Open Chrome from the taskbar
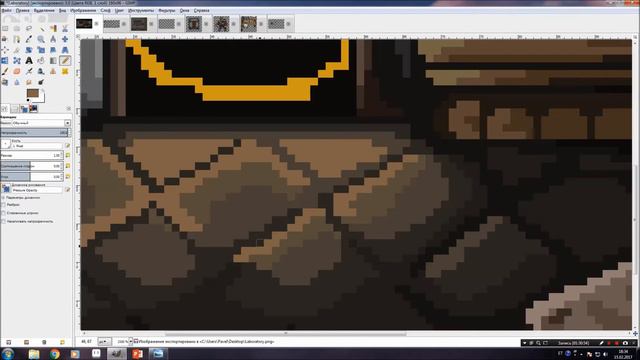This screenshot has width=640, height=360. coord(55,354)
